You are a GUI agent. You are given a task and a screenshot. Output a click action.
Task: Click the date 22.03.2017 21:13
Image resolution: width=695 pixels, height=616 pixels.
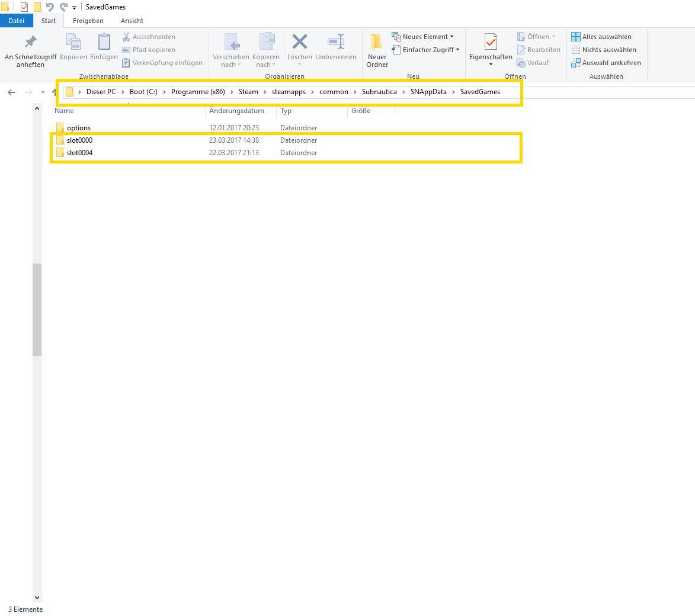point(234,152)
